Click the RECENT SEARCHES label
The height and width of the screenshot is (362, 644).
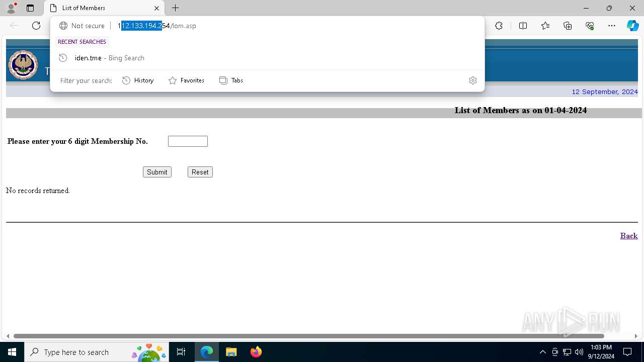[82, 42]
